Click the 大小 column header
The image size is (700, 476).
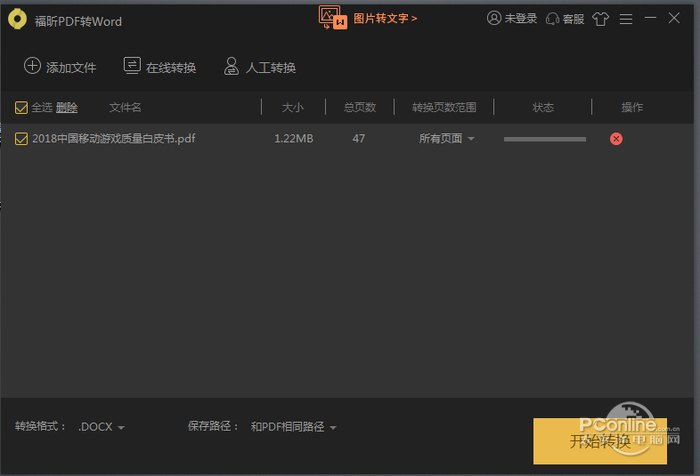pos(293,107)
